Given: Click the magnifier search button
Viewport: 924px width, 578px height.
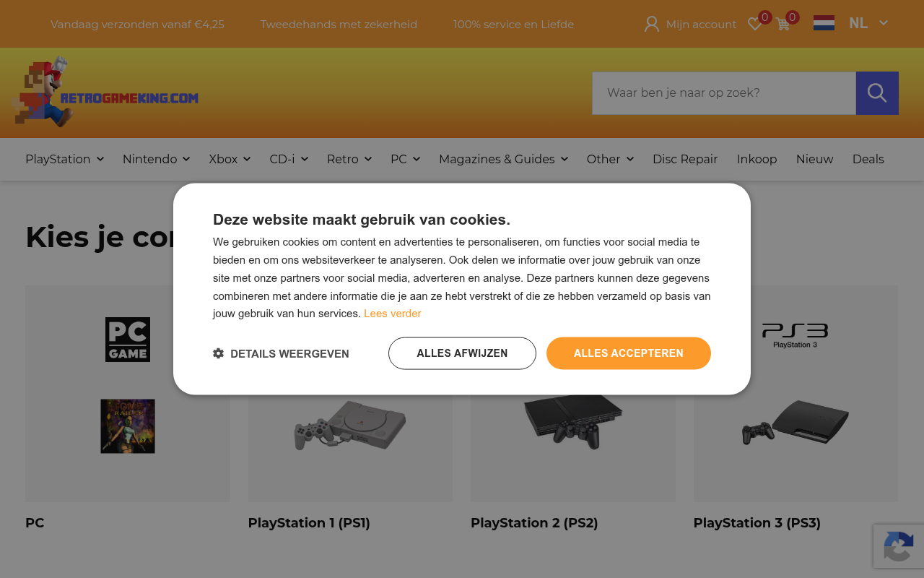Looking at the screenshot, I should [x=877, y=93].
